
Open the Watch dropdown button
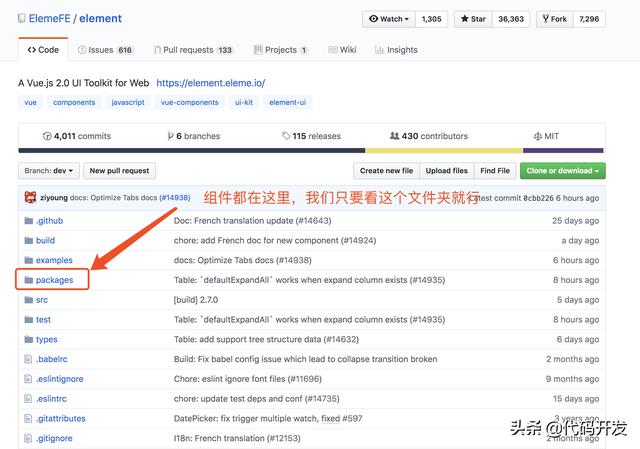tap(389, 19)
